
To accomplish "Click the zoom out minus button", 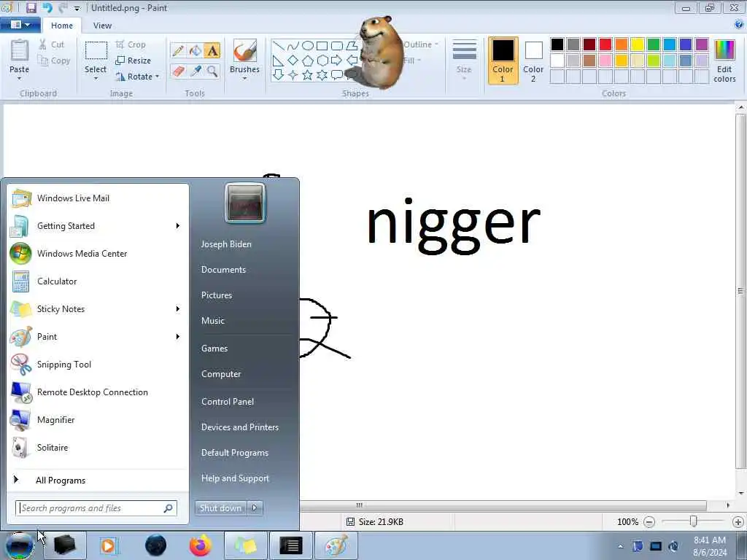I will (x=649, y=522).
